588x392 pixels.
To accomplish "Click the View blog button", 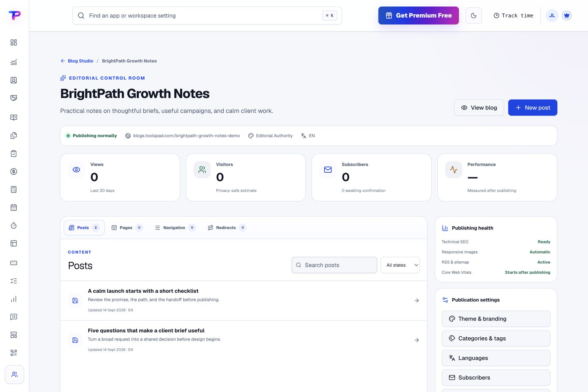I will (x=479, y=108).
